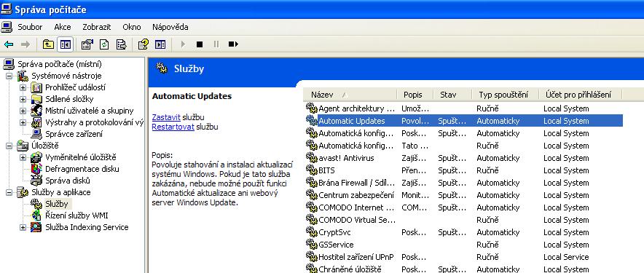
Task: Select Správa počítače (místní) root
Action: [x=60, y=64]
